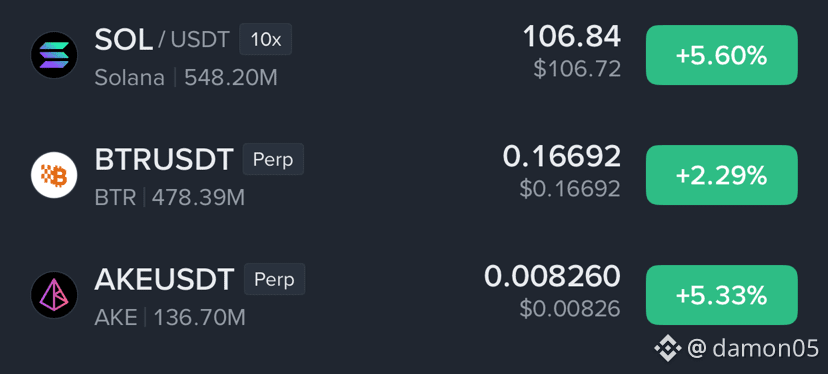Click the Solana coin logo icon
828x374 pixels.
[x=54, y=55]
